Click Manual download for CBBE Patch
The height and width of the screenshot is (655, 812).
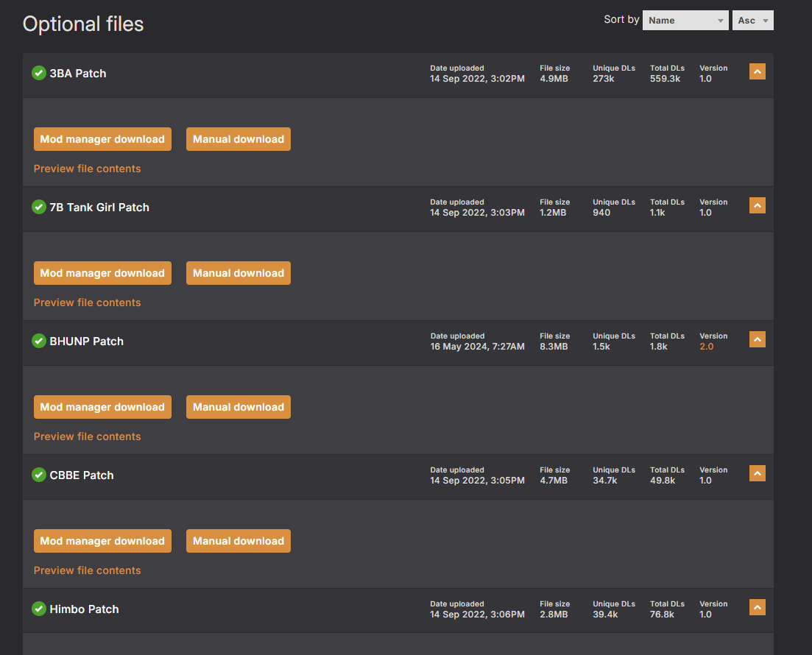238,541
